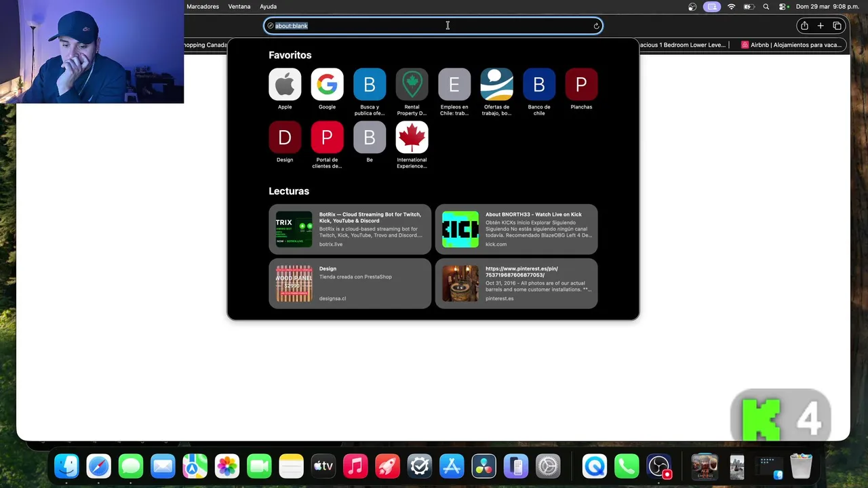The image size is (868, 488).
Task: Open QuickTime Player from the Dock
Action: 595,466
